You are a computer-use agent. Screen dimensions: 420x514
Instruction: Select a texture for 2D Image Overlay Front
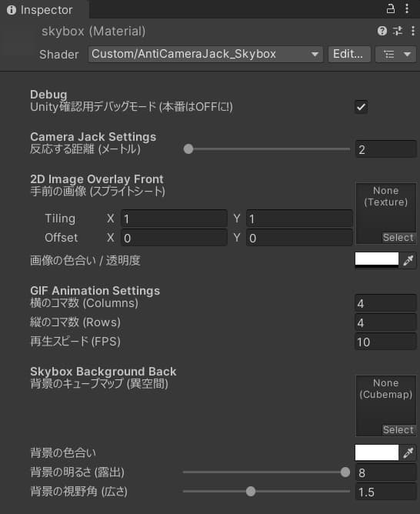pyautogui.click(x=398, y=238)
